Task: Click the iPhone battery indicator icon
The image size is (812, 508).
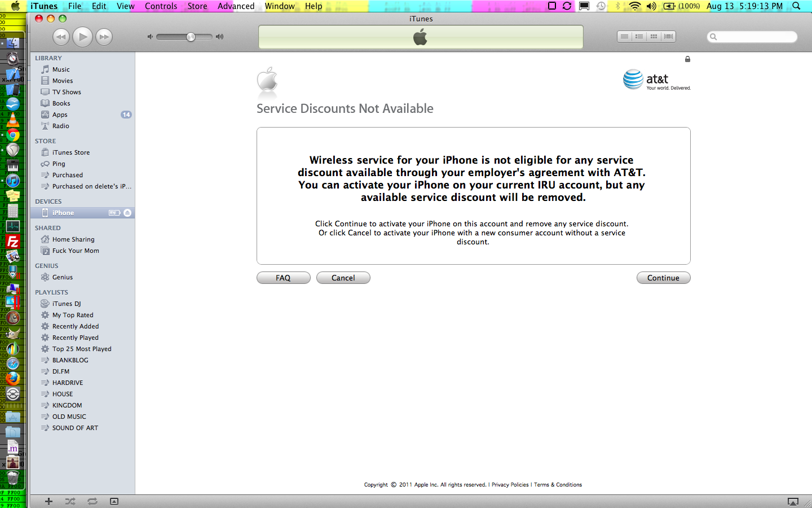Action: point(114,213)
